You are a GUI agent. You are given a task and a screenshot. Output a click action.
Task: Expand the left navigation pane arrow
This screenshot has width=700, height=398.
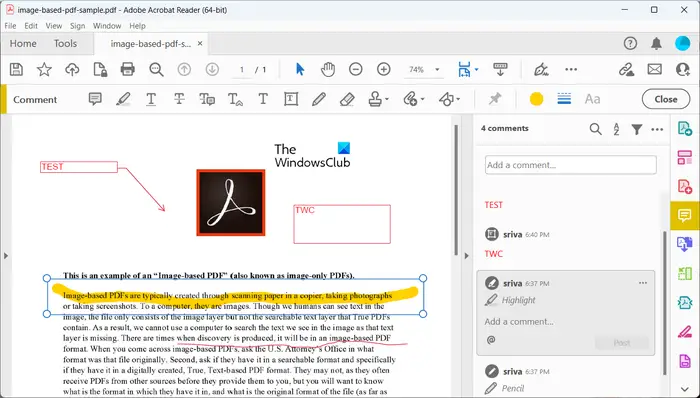click(6, 256)
